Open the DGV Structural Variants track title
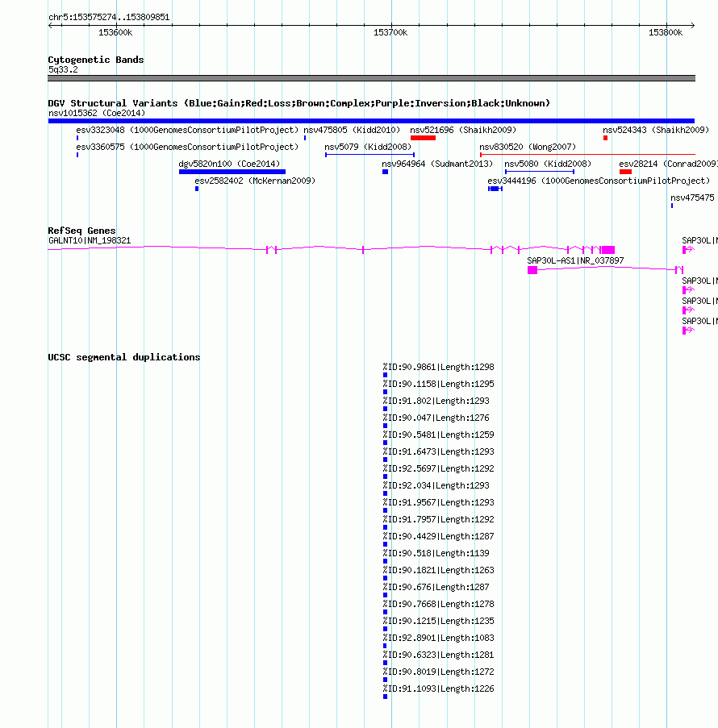This screenshot has height=728, width=718. coord(298,103)
